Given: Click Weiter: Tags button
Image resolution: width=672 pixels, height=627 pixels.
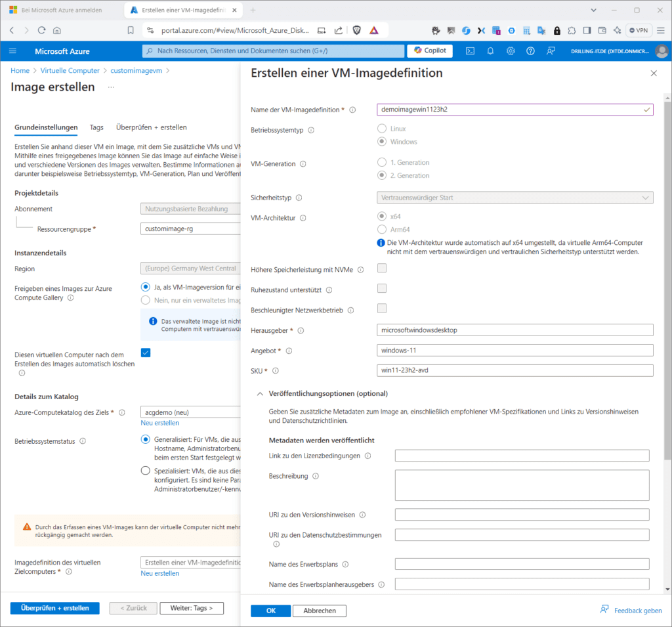Looking at the screenshot, I should pyautogui.click(x=192, y=608).
